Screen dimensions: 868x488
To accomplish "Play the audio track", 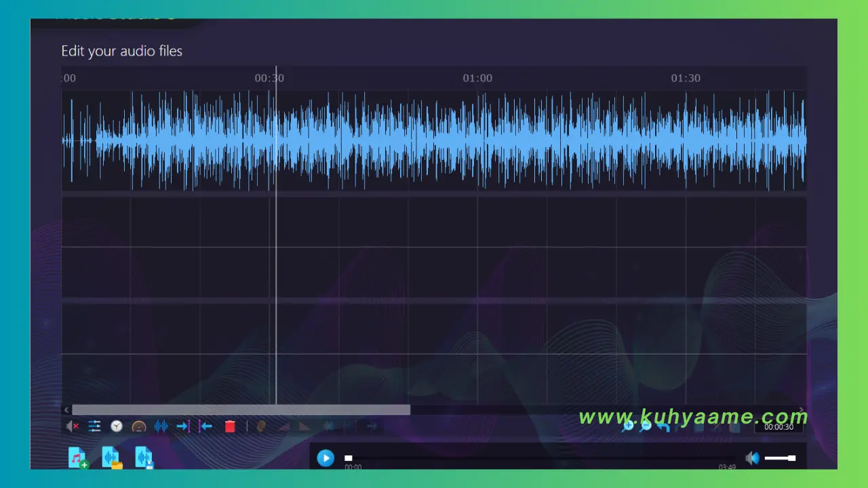I will point(325,458).
